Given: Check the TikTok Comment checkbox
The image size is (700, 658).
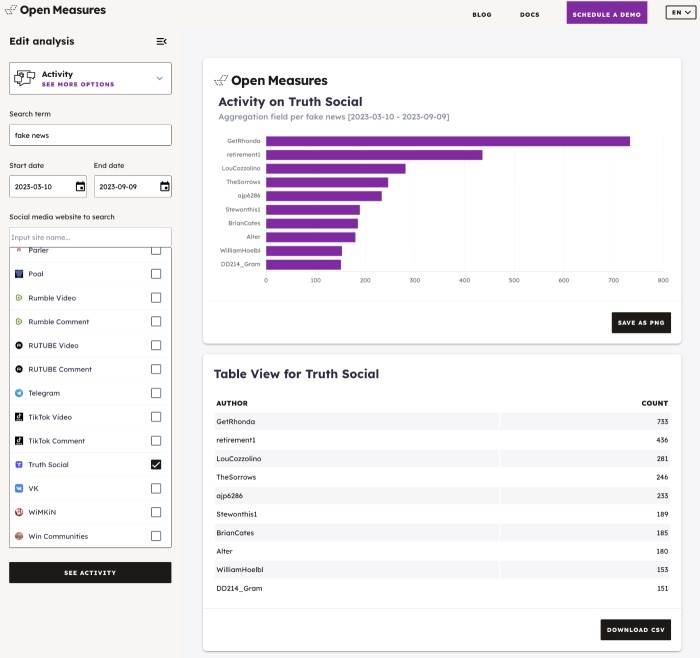Looking at the screenshot, I should click(x=156, y=441).
